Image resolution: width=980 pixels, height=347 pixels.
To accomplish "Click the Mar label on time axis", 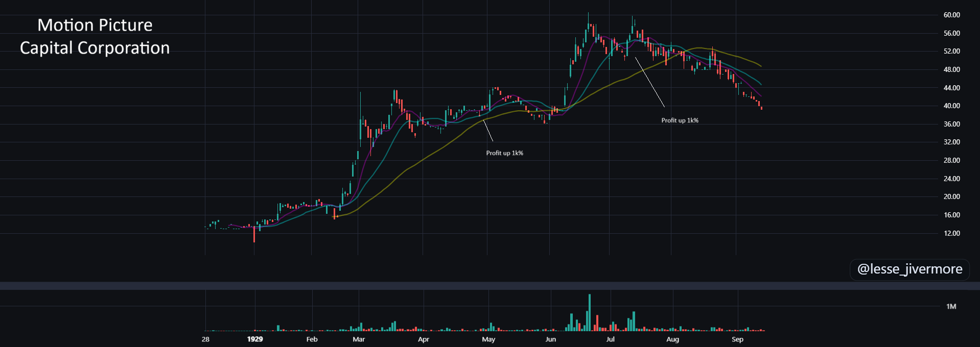I will click(x=359, y=339).
